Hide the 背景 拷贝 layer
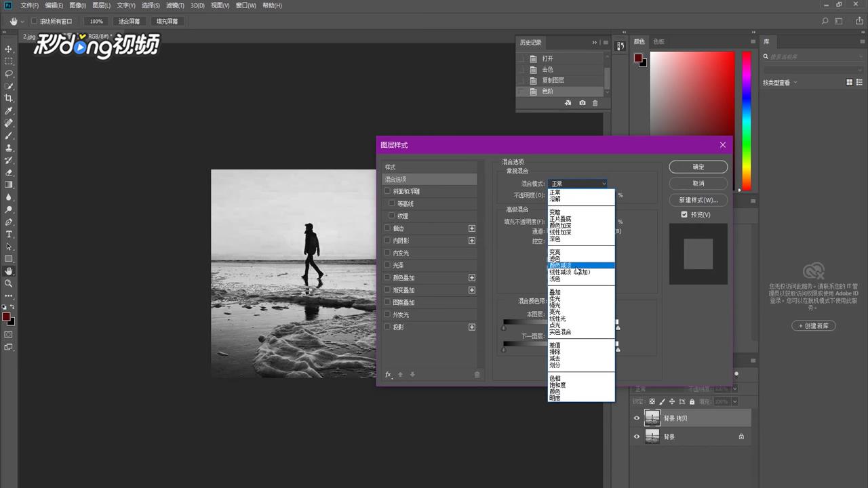Image resolution: width=868 pixels, height=488 pixels. [x=636, y=418]
